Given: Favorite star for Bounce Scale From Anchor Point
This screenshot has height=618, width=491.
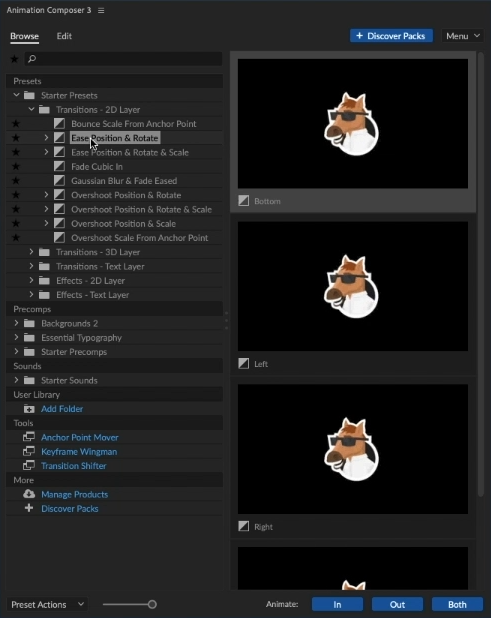Looking at the screenshot, I should pyautogui.click(x=16, y=124).
